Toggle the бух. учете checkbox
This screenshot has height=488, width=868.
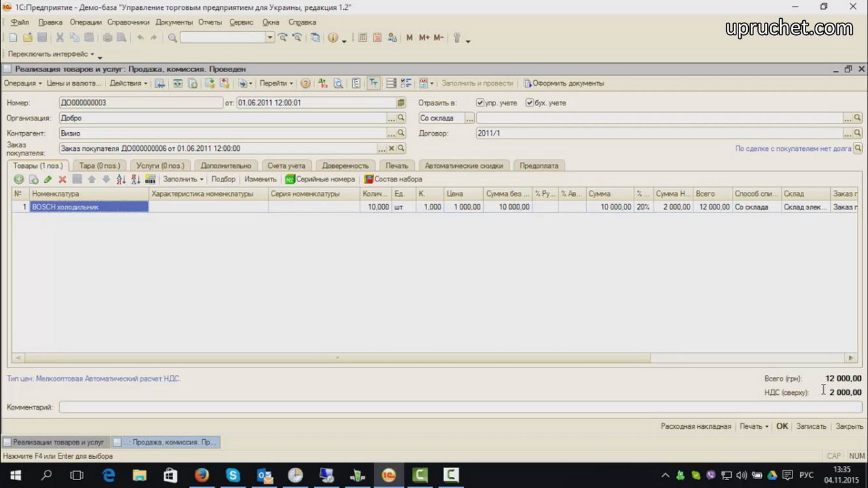529,103
